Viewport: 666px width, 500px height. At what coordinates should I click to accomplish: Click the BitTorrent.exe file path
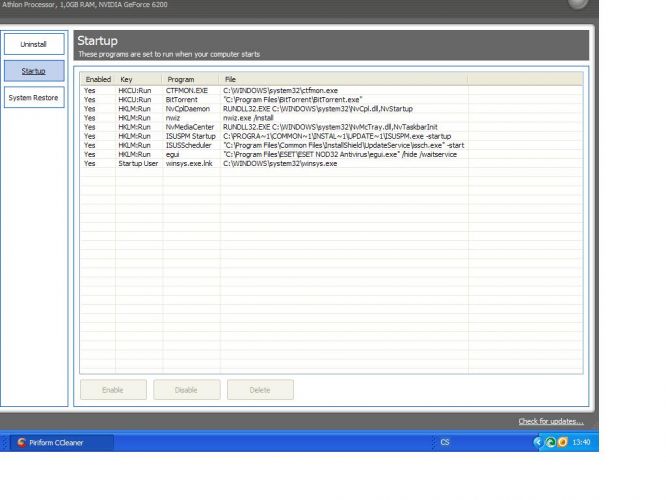293,99
